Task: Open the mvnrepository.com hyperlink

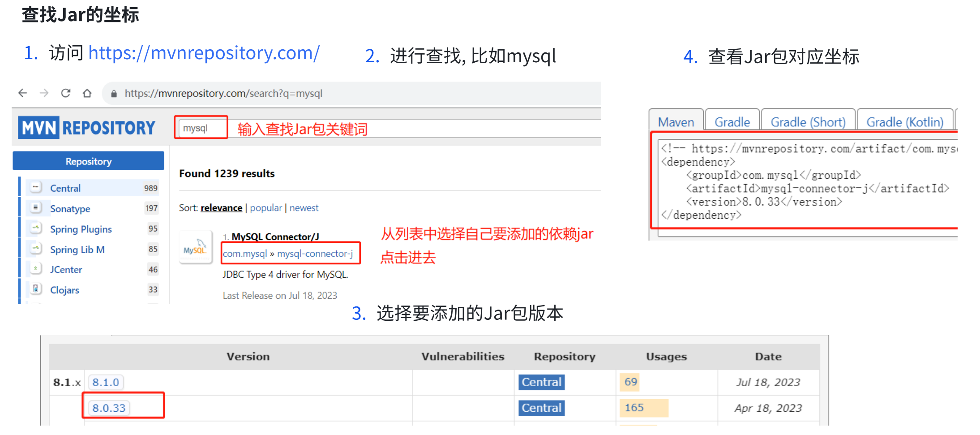Action: click(x=204, y=53)
